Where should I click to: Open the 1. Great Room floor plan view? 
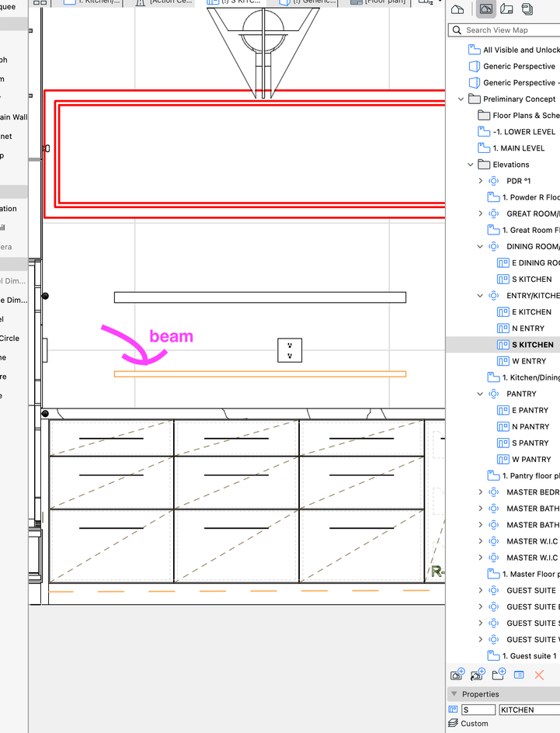pyautogui.click(x=523, y=230)
